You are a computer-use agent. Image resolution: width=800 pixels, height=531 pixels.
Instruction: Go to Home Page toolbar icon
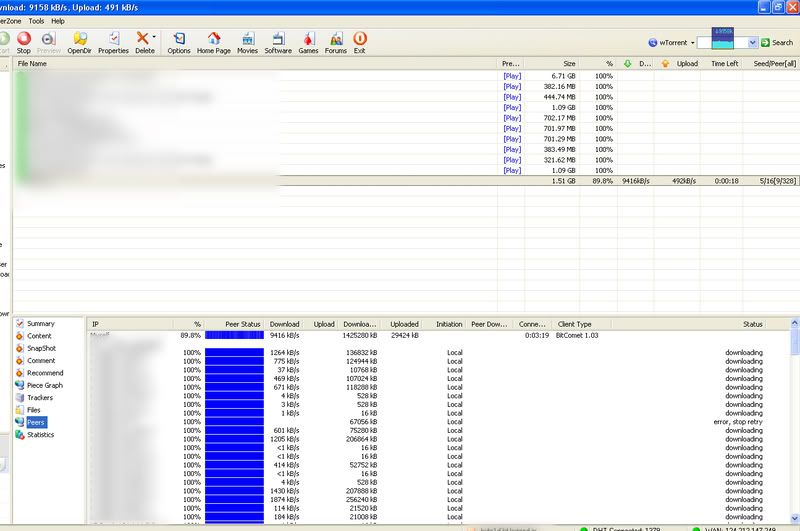click(x=214, y=43)
